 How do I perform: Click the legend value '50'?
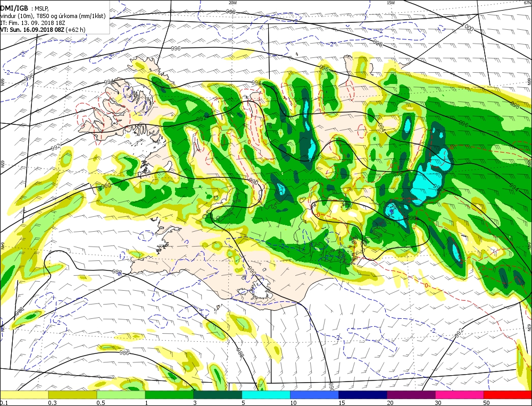[487, 403]
